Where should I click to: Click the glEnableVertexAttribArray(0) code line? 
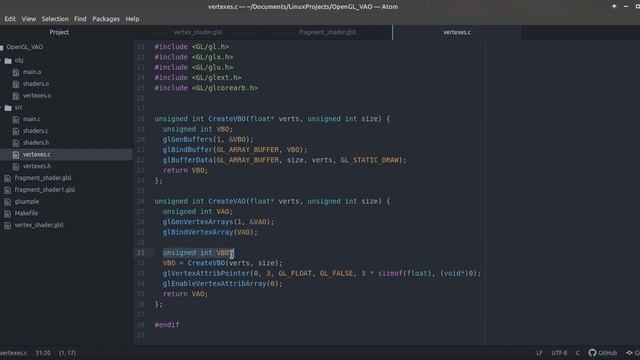222,284
